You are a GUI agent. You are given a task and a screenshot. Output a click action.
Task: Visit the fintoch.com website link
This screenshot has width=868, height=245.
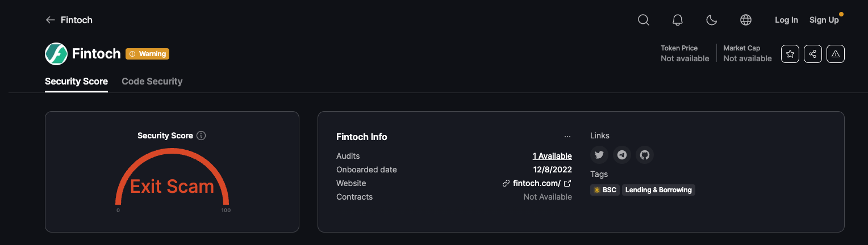pos(537,183)
